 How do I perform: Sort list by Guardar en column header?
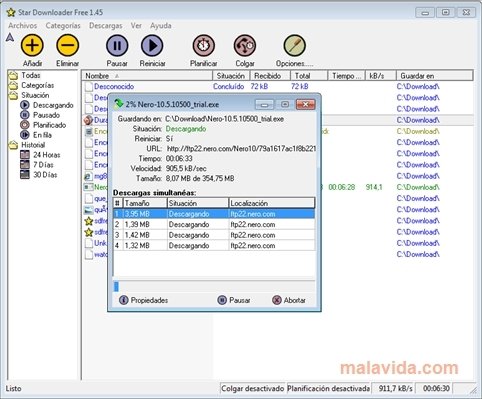[x=435, y=76]
